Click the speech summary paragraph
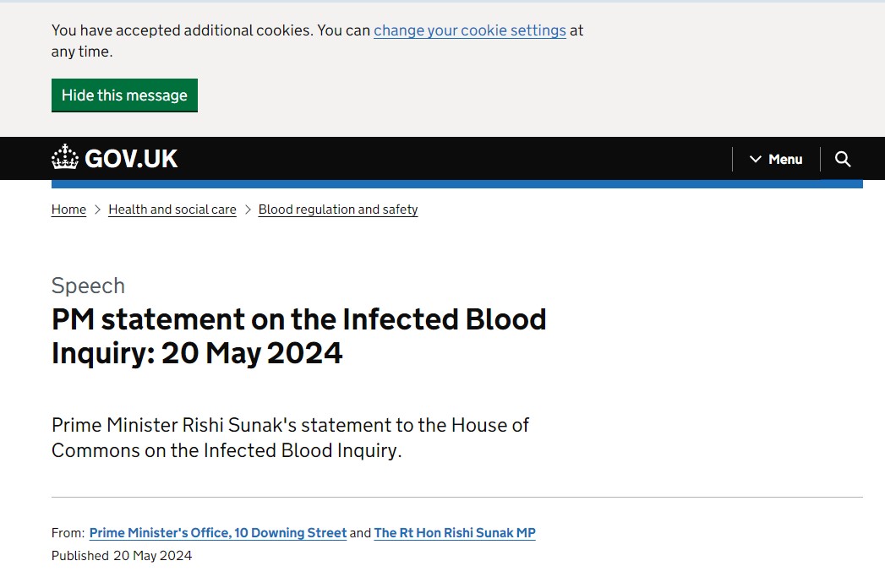Screen dimensions: 885x588 [290, 438]
